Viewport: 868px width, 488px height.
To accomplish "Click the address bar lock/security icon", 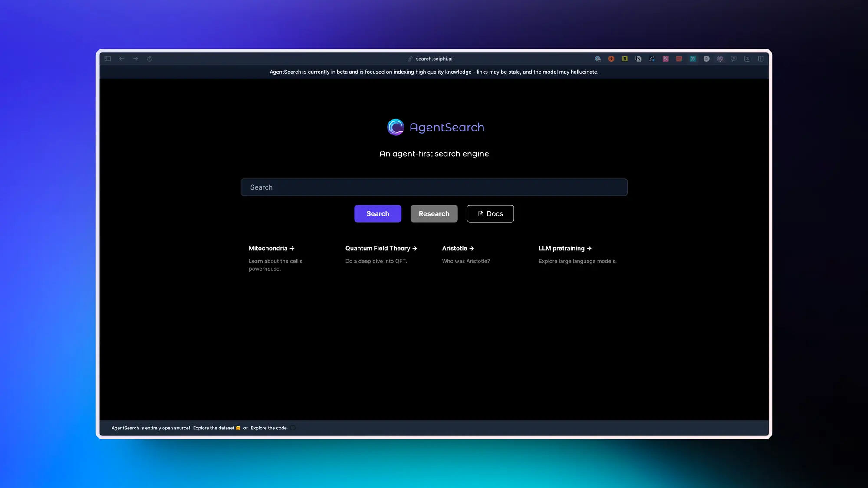I will (410, 59).
